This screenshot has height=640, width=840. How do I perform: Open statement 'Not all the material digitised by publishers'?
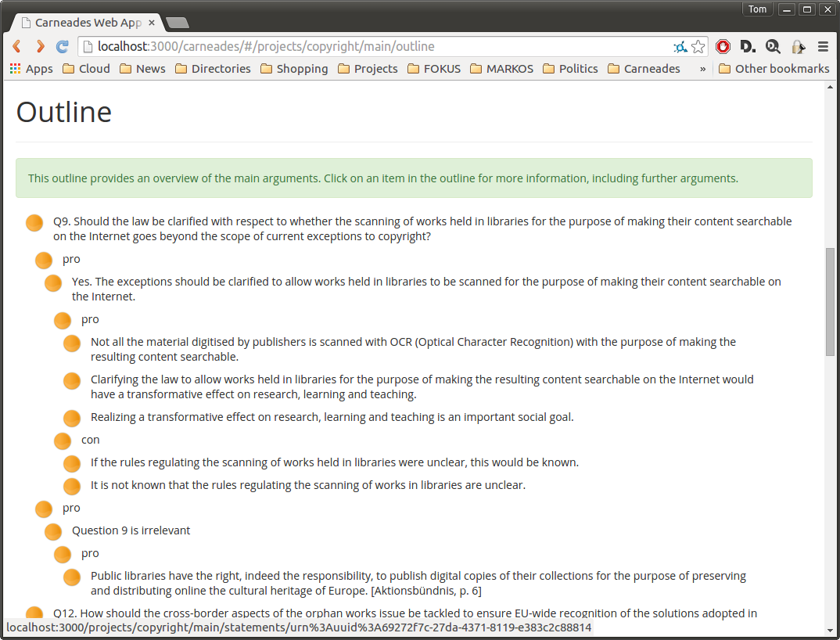413,350
